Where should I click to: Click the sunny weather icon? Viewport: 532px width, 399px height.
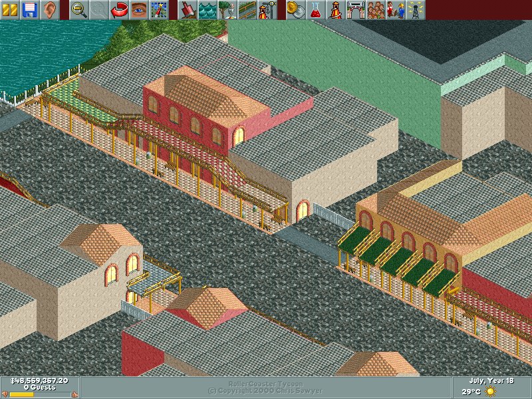point(490,391)
